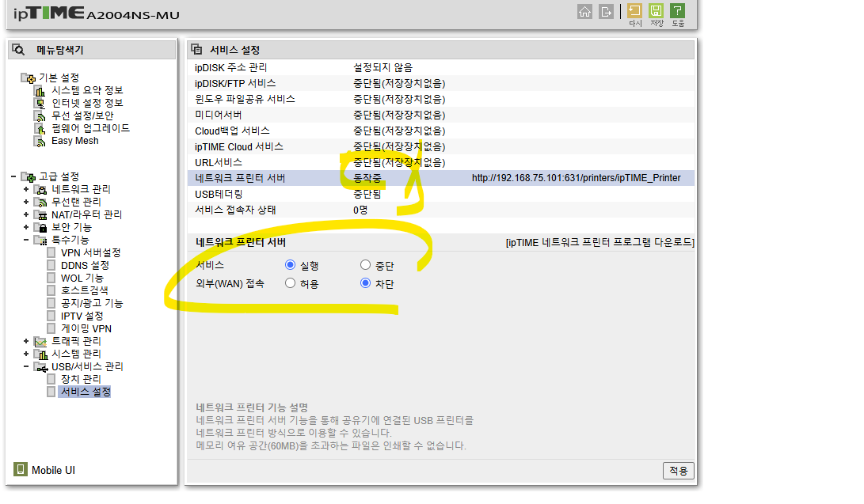This screenshot has height=504, width=864.
Task: Select 차단 radio for 외부(WAN) 접속
Action: pos(365,283)
